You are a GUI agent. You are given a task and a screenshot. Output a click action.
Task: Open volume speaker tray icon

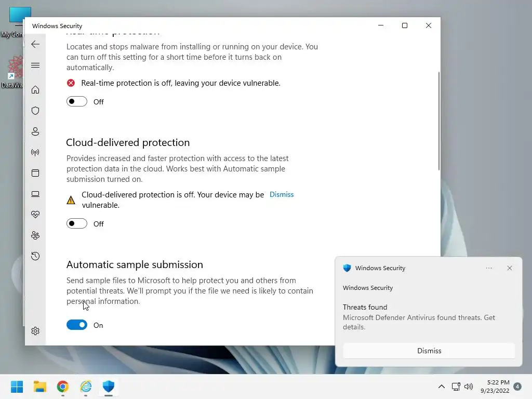click(x=469, y=387)
